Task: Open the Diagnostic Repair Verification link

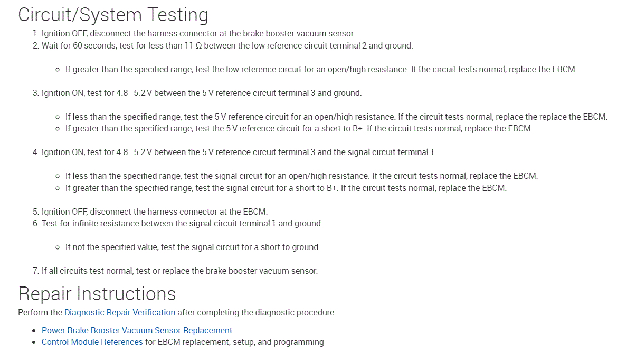Action: (119, 312)
